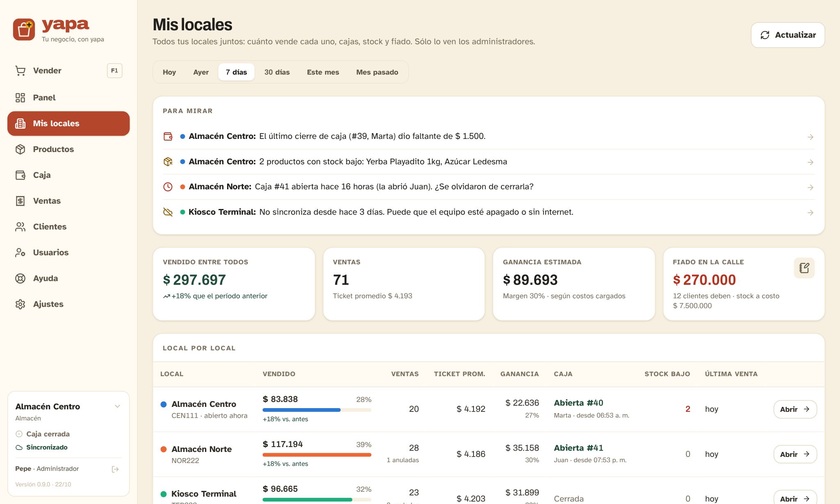Click Almacén Norte orange sales progress bar
The height and width of the screenshot is (504, 840).
pyautogui.click(x=317, y=455)
